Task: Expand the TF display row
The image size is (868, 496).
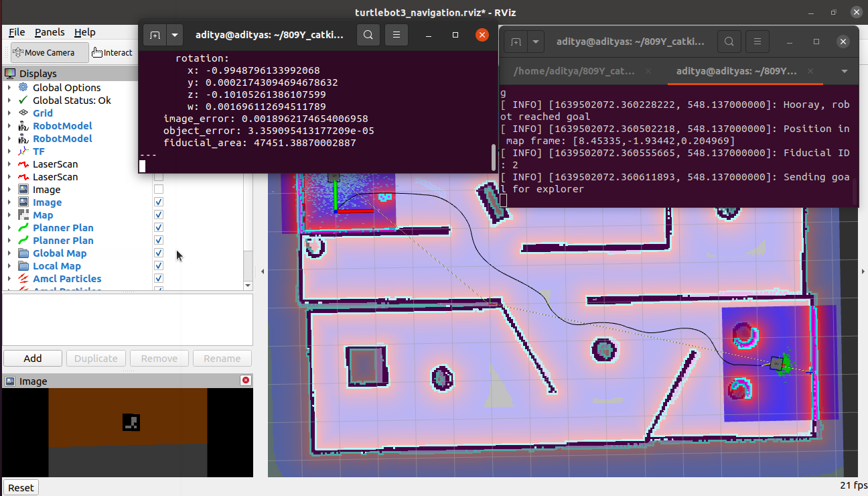Action: [9, 151]
